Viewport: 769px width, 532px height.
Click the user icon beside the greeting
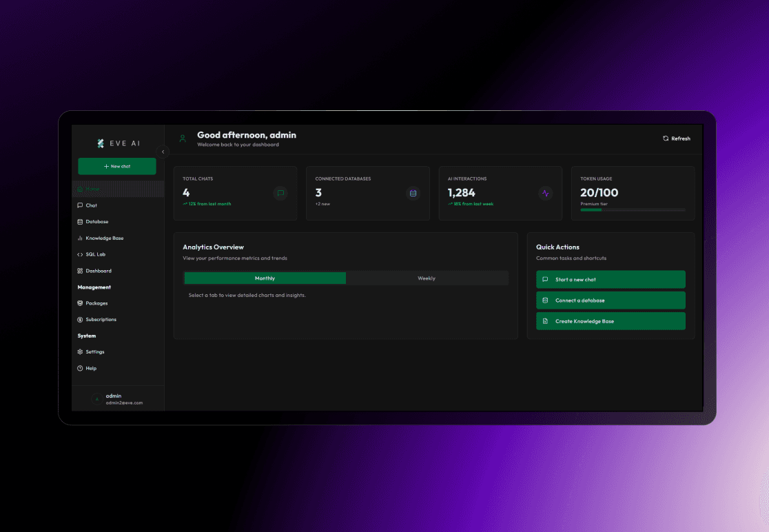click(x=183, y=139)
